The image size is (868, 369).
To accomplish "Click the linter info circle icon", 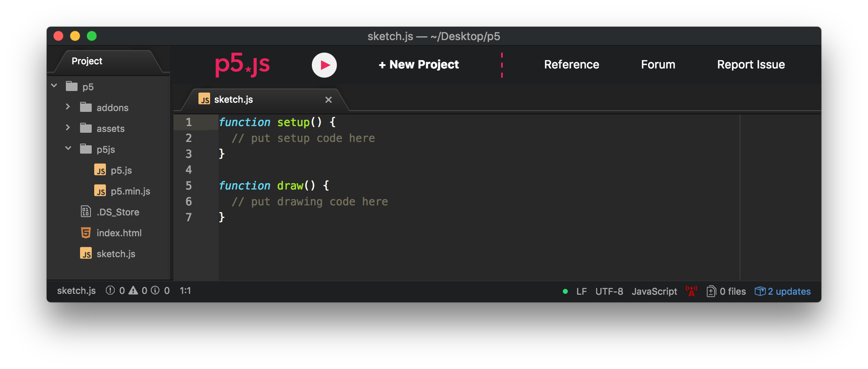I will coord(155,290).
